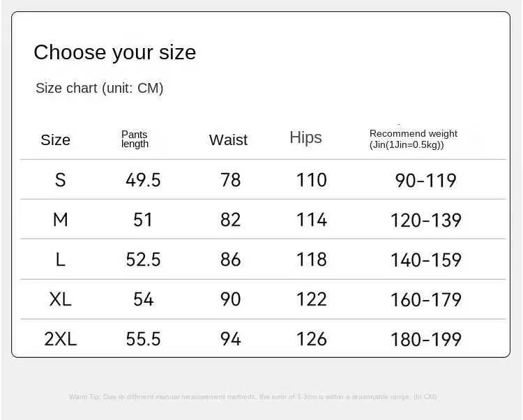This screenshot has height=420, width=523.
Task: Select the S size row label
Action: point(60,180)
